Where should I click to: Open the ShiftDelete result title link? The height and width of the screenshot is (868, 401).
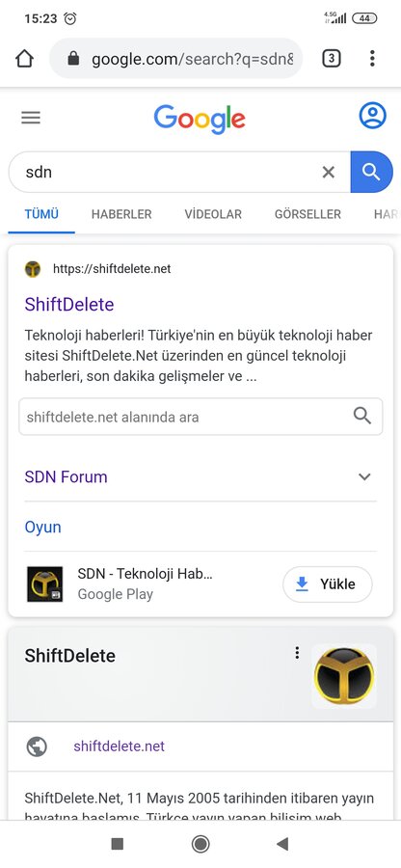[69, 305]
